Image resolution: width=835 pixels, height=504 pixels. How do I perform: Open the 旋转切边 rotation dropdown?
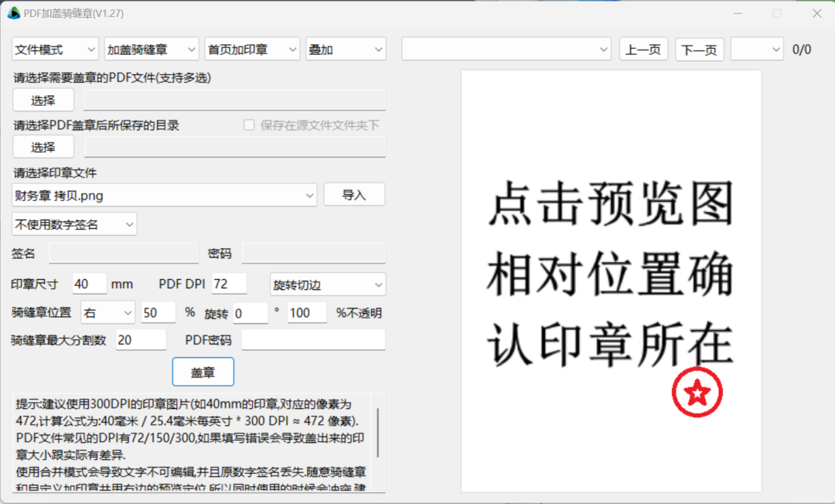(327, 284)
